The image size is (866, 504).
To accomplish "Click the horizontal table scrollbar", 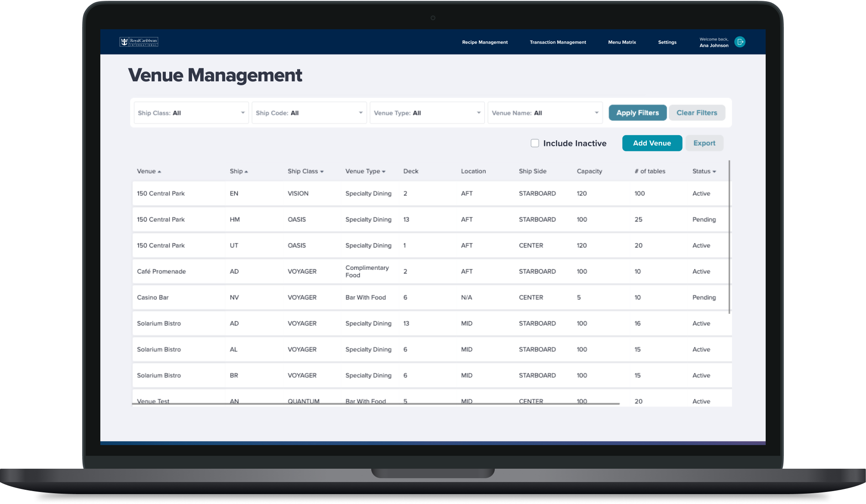I will [376, 404].
